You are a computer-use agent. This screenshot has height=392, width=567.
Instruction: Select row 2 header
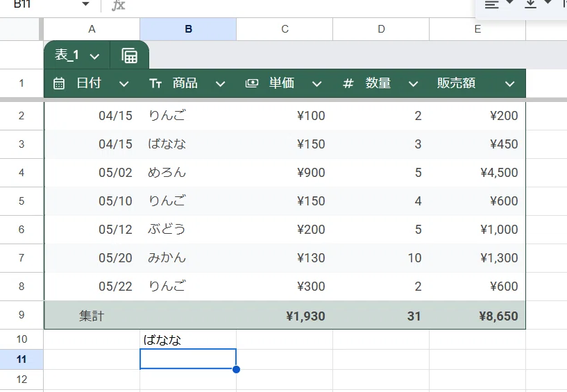[x=22, y=116]
